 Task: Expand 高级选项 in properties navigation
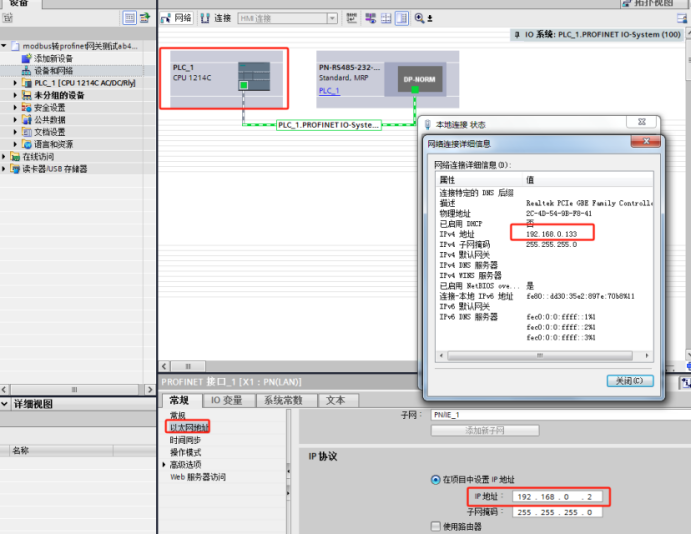pyautogui.click(x=164, y=464)
